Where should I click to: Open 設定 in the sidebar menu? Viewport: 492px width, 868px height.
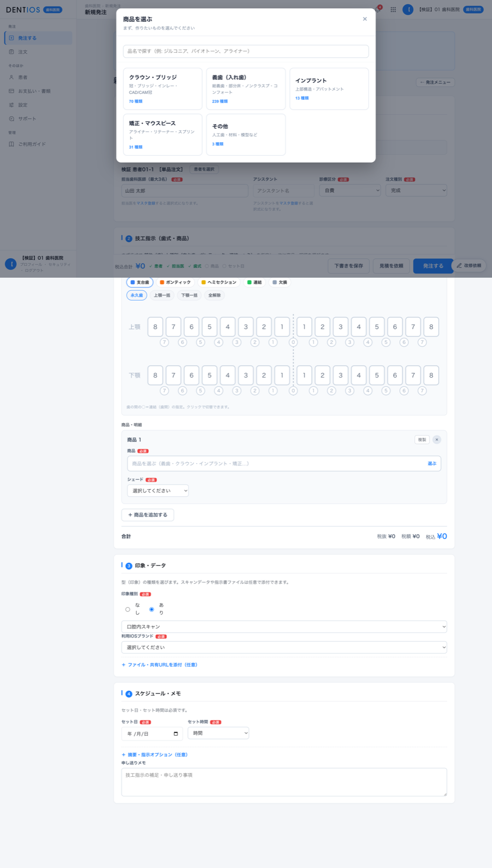pyautogui.click(x=38, y=105)
